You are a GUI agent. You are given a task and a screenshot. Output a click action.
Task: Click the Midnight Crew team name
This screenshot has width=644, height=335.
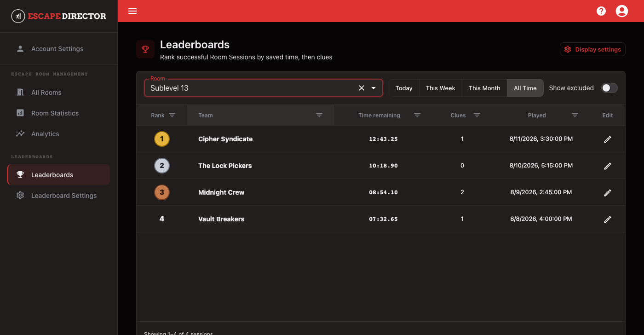tap(221, 192)
